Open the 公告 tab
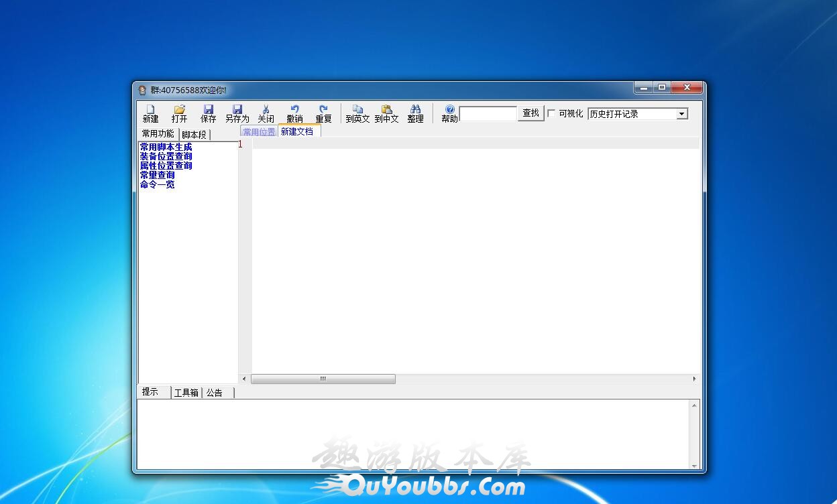The height and width of the screenshot is (504, 837). 215,393
